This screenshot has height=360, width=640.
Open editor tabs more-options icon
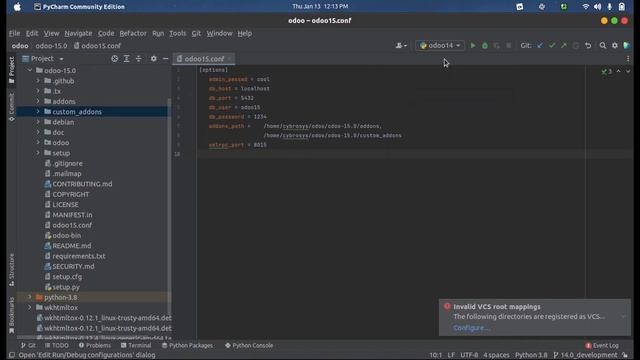tap(628, 59)
